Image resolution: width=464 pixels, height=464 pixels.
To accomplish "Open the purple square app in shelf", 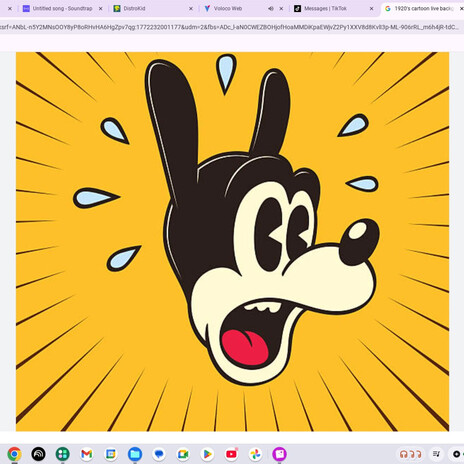I will pyautogui.click(x=279, y=454).
